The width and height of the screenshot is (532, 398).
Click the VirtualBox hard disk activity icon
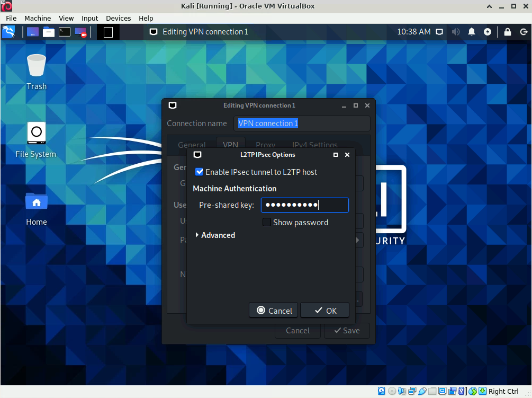pyautogui.click(x=381, y=391)
